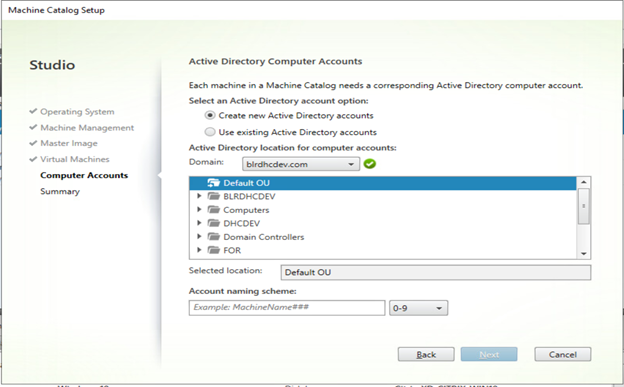Image resolution: width=624 pixels, height=387 pixels.
Task: Expand the BLRDHCDEV tree node
Action: pyautogui.click(x=199, y=196)
